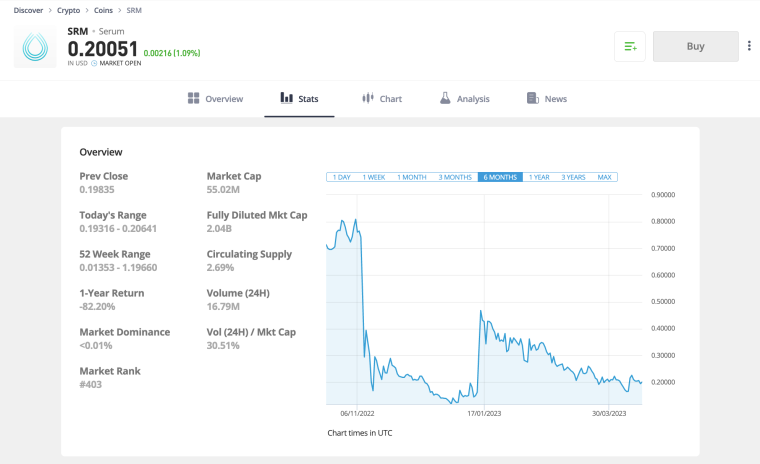Open the three-dot more options menu

pyautogui.click(x=749, y=46)
